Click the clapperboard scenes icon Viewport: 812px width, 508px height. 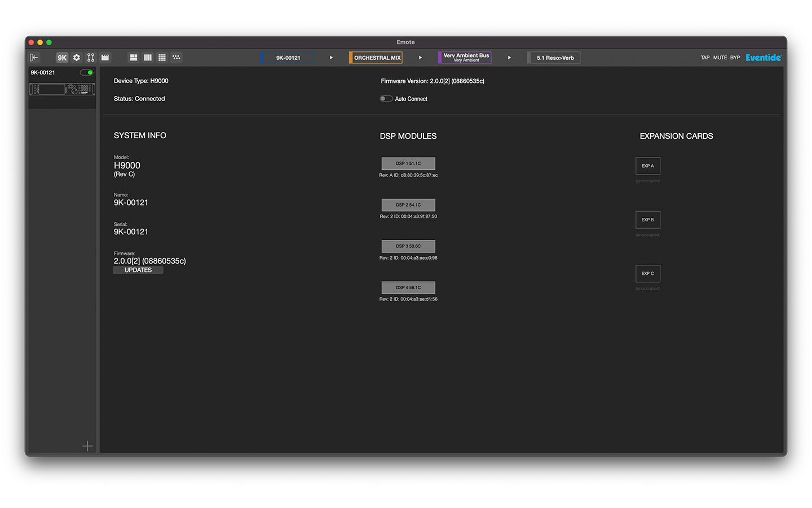pyautogui.click(x=105, y=58)
